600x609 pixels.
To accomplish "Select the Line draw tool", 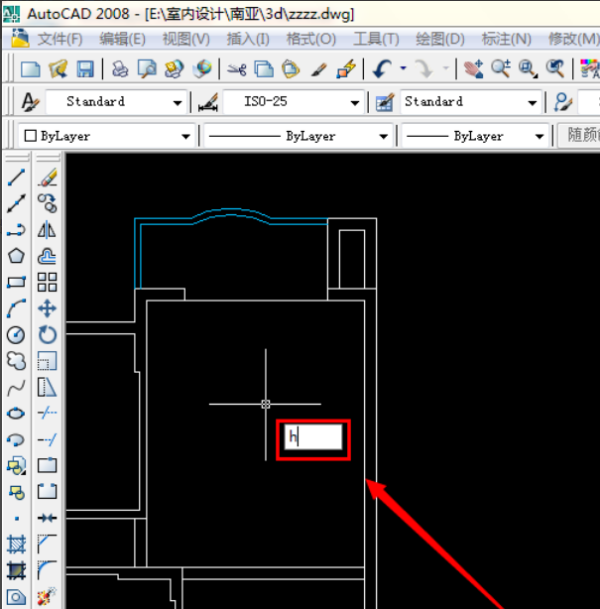I will [16, 178].
